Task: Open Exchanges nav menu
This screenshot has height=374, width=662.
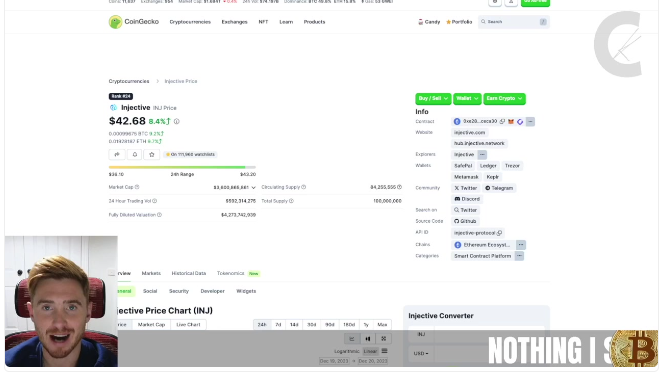Action: [x=234, y=22]
